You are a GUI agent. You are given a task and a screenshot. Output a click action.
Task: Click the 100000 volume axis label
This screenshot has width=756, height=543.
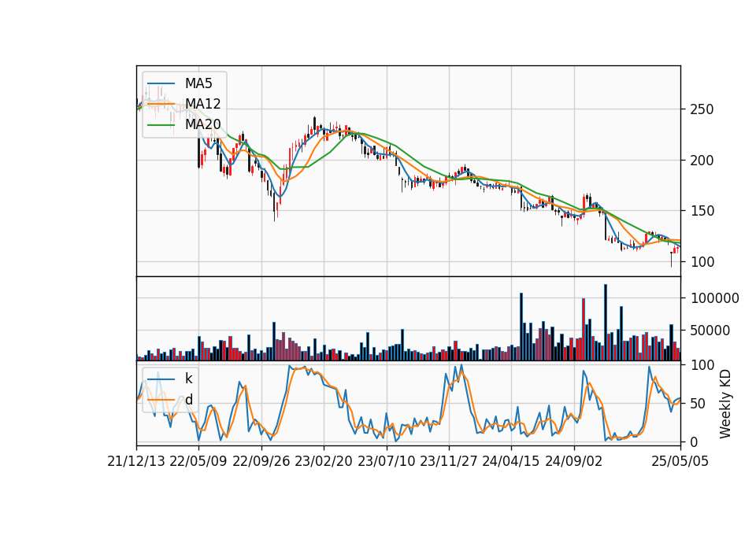[x=715, y=298]
